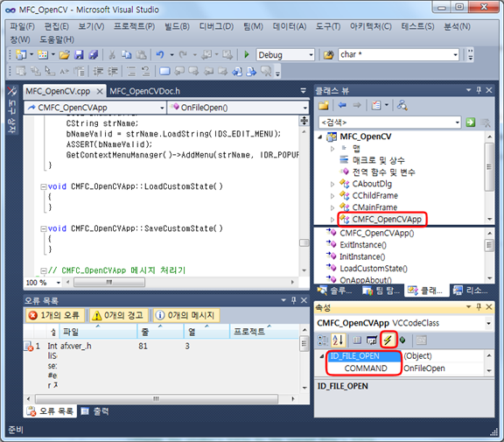Click the error list horizontal scrollbar
The image size is (504, 442).
pos(157,399)
